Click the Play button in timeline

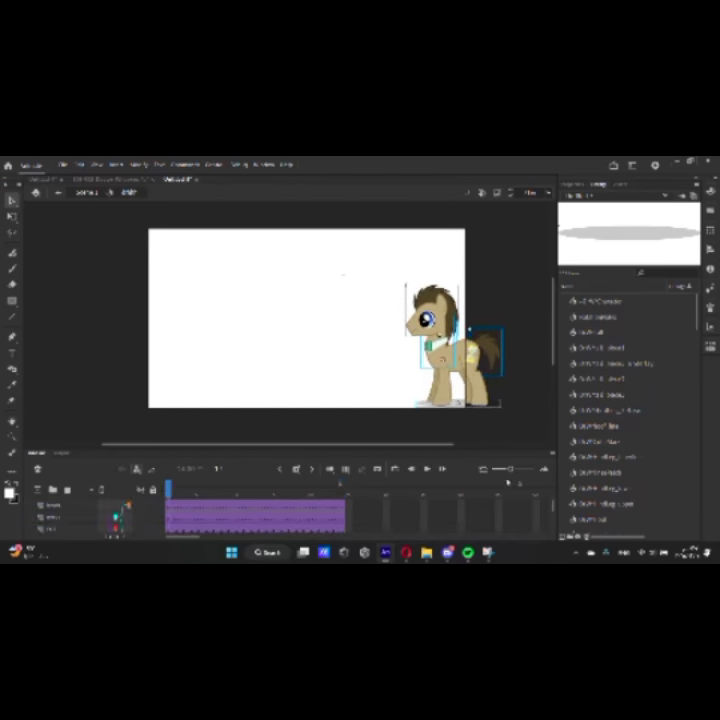tap(427, 469)
